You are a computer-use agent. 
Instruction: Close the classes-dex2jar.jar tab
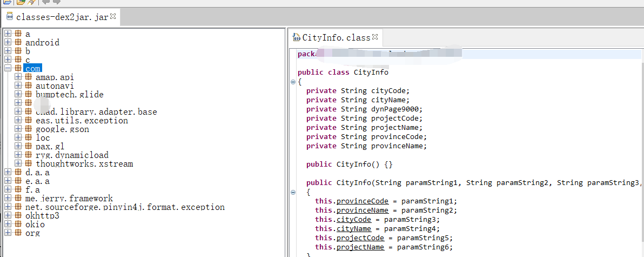coord(113,16)
